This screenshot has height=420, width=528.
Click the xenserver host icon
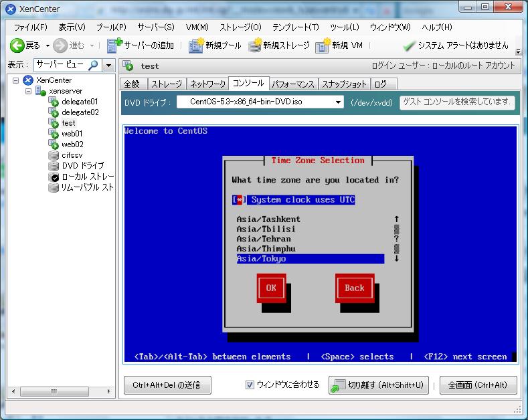(x=41, y=91)
